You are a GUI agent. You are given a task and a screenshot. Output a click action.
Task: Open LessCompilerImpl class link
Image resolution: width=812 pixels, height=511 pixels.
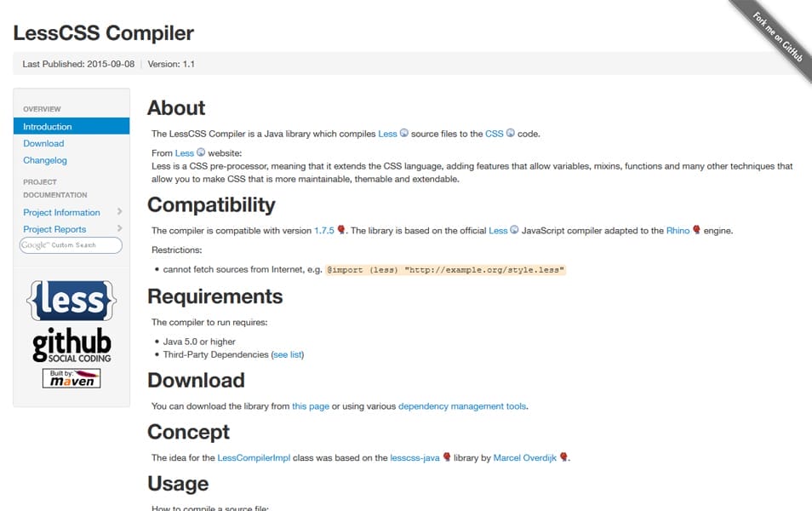click(x=254, y=457)
